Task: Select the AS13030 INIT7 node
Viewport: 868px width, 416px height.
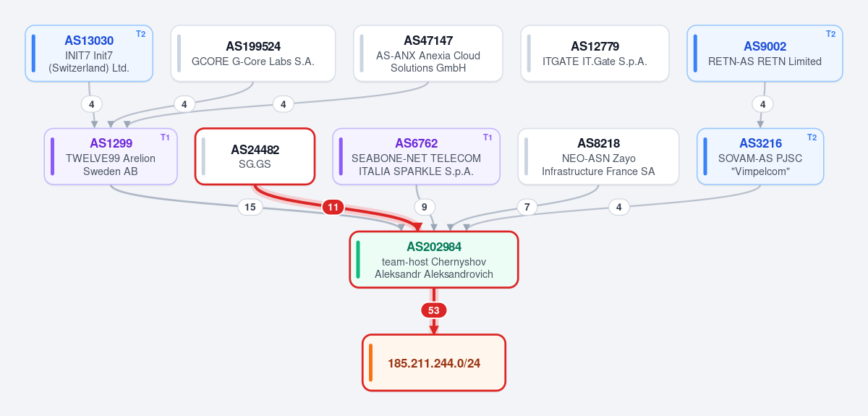Action: click(x=89, y=54)
